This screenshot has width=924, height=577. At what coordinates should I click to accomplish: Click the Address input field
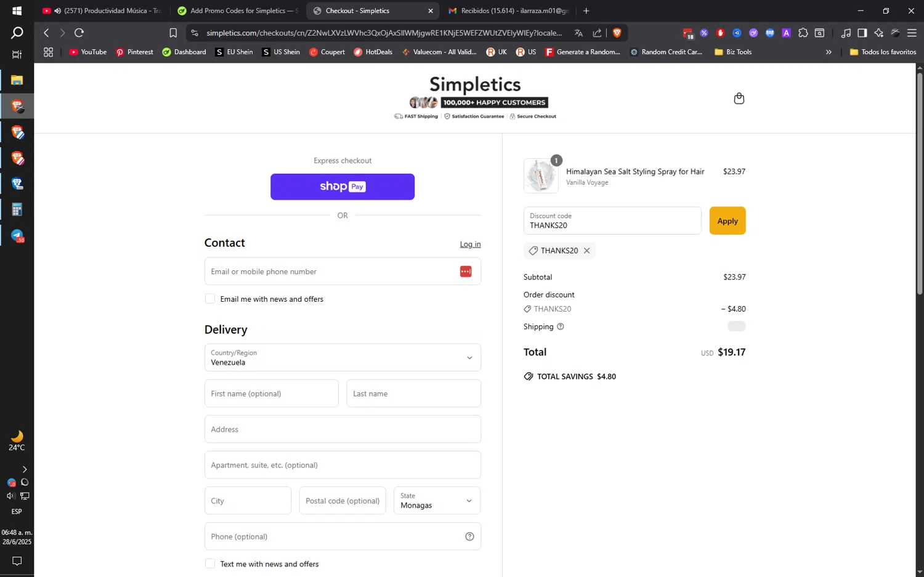(342, 429)
